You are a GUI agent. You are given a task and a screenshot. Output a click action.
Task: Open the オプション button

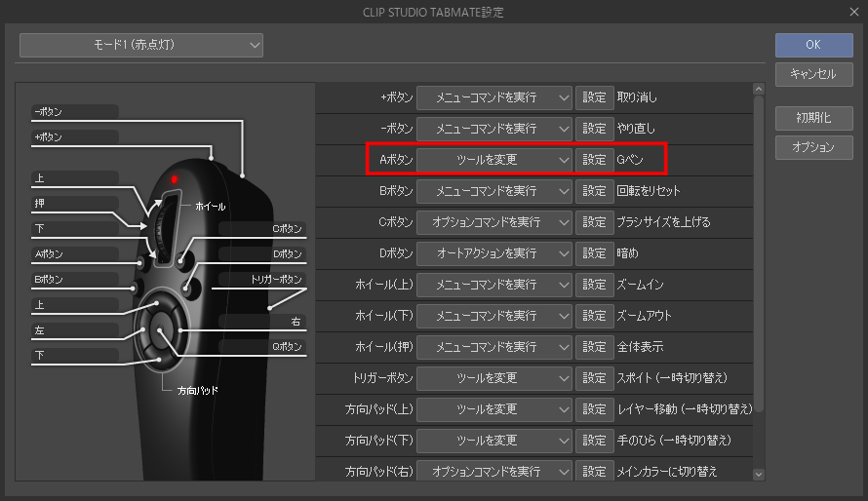pyautogui.click(x=813, y=147)
